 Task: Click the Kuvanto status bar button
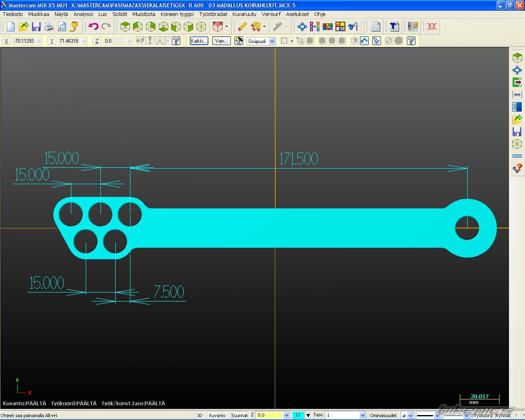[217, 415]
